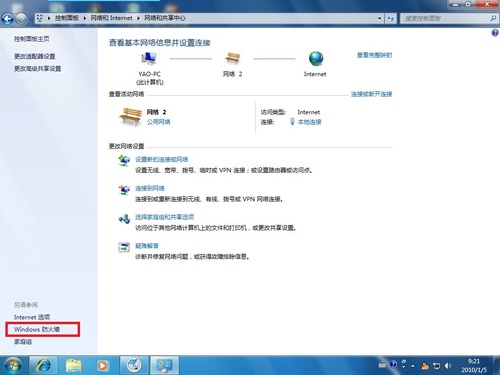Open 疑难解答 link
Screen dimensions: 500x375
point(147,246)
